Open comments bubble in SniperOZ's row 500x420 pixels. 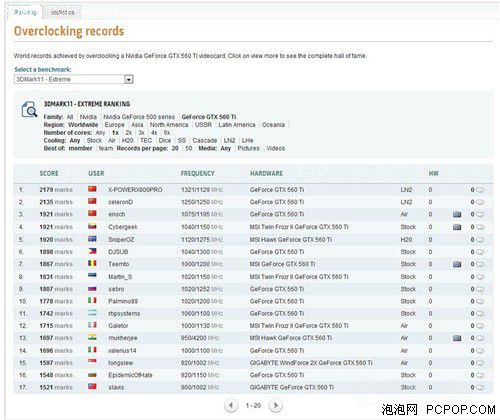(x=480, y=240)
